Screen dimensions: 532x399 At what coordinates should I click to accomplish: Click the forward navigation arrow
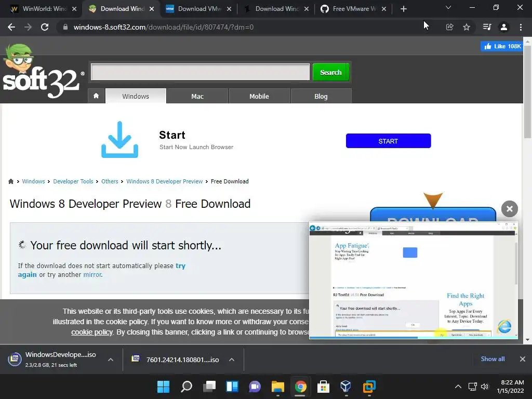[x=28, y=27]
